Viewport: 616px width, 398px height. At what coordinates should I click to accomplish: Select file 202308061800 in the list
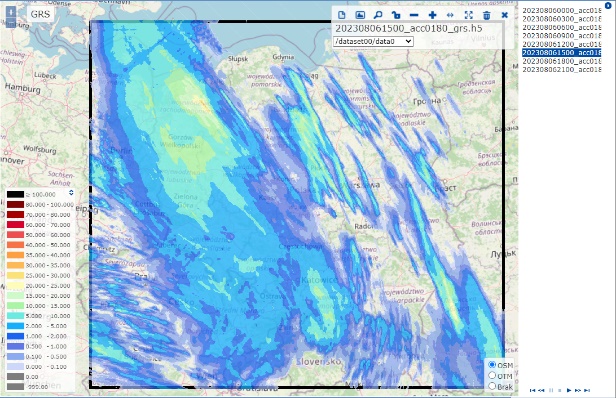coord(562,61)
